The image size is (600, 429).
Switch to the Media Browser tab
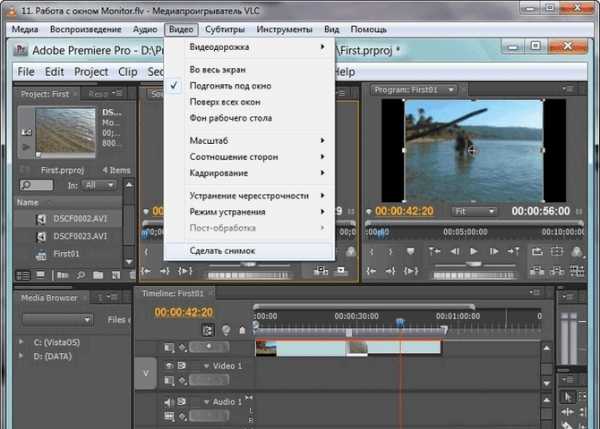pos(47,297)
